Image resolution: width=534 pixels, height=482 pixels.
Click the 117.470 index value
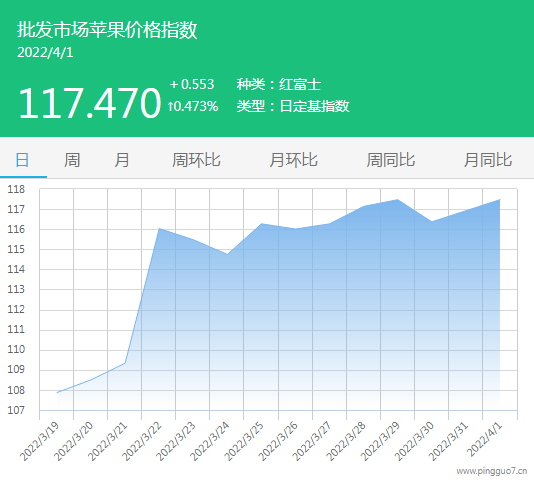point(90,103)
